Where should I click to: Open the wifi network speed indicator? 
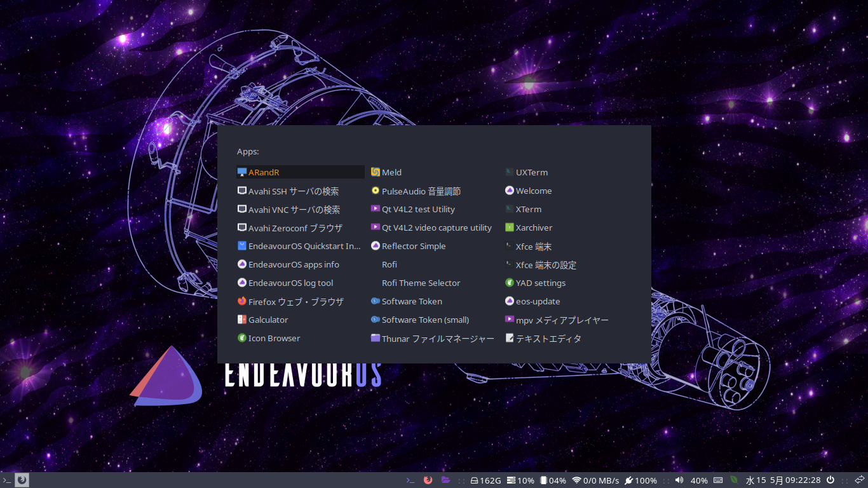[595, 480]
